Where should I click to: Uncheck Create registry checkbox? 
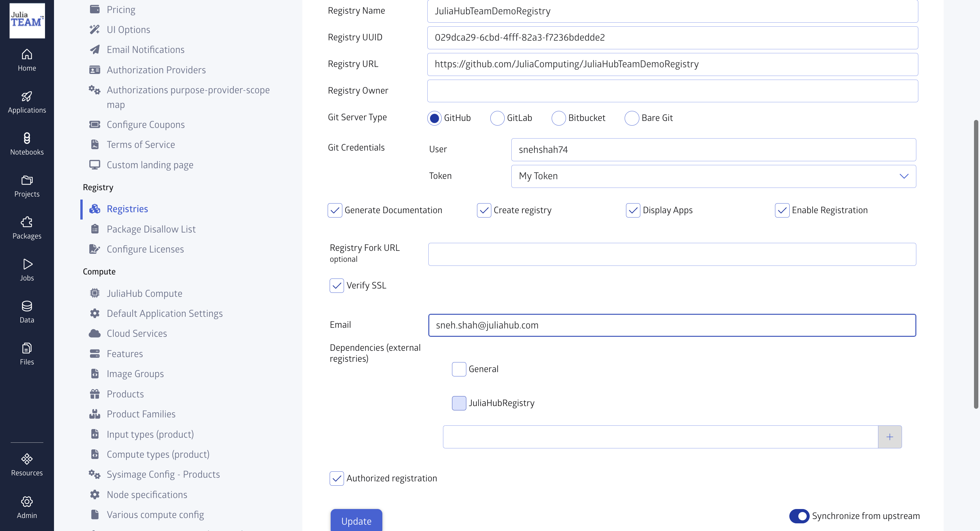(x=484, y=210)
